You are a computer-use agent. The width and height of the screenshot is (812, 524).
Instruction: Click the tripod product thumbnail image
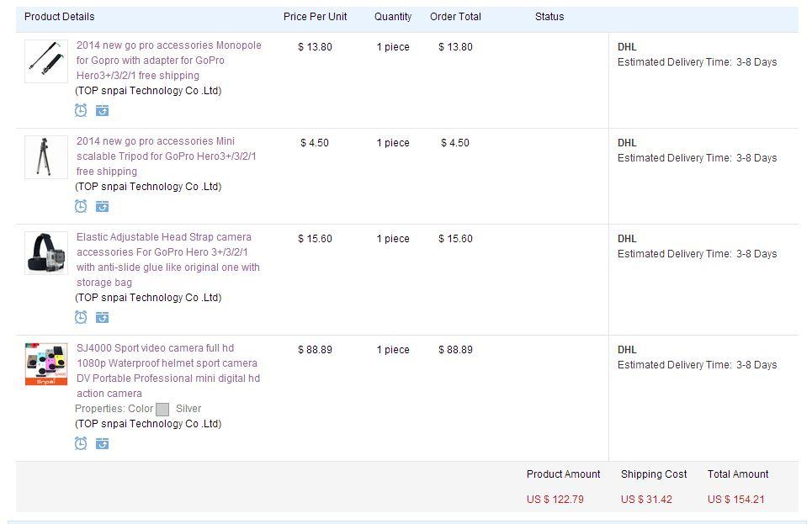tap(46, 157)
